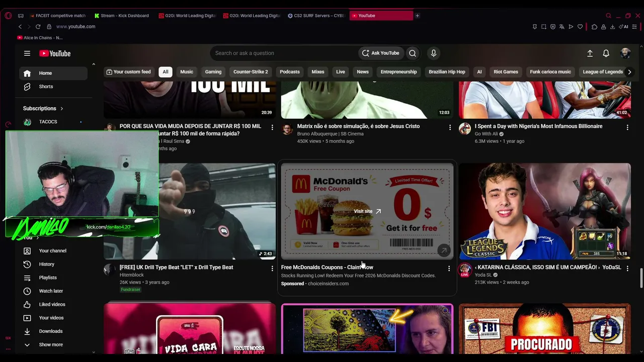Select the Gaming filter chip
Image resolution: width=644 pixels, height=362 pixels.
pos(213,72)
